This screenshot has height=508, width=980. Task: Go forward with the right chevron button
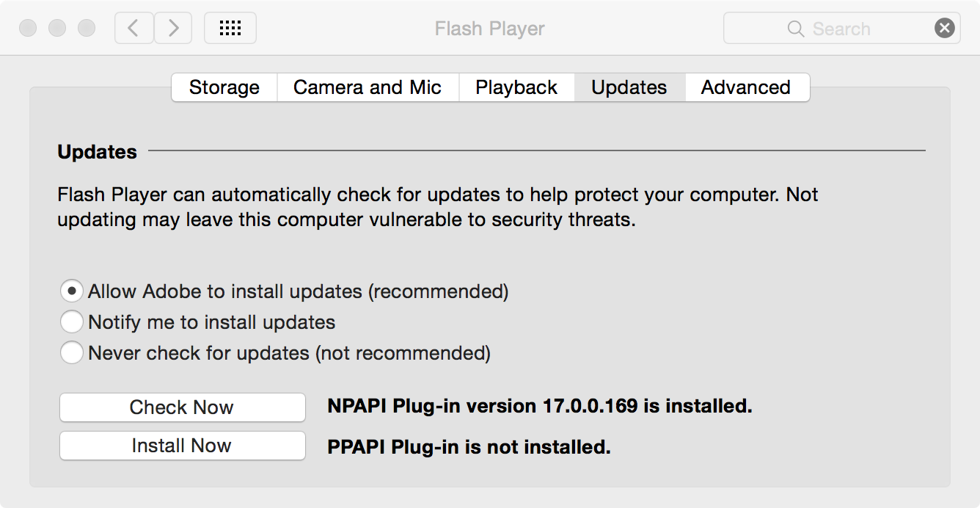[173, 29]
